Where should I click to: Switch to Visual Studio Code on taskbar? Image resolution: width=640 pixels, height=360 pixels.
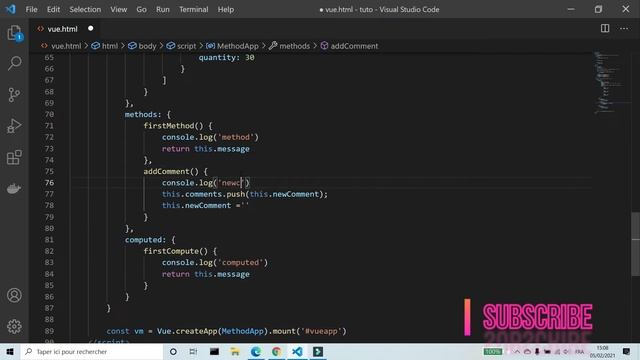(297, 351)
